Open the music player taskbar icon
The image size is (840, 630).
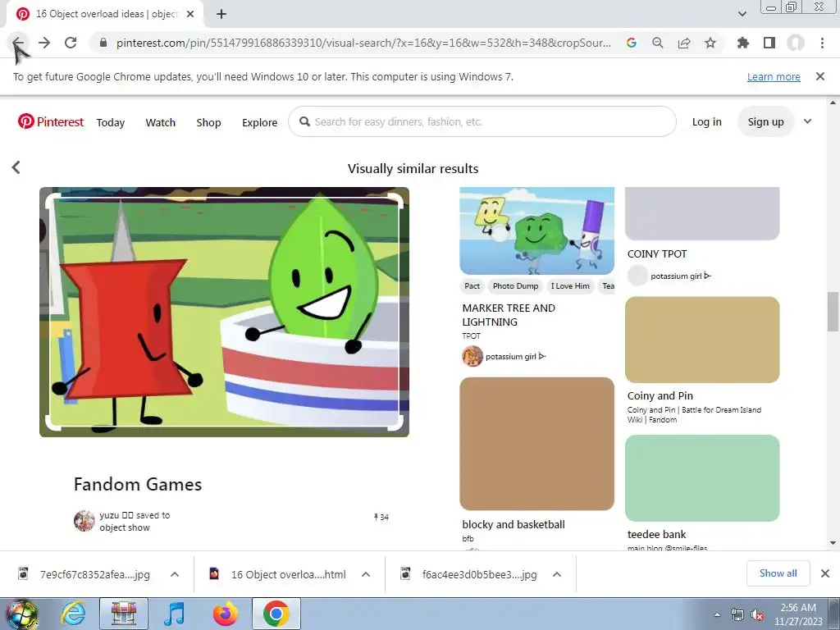[x=174, y=614]
